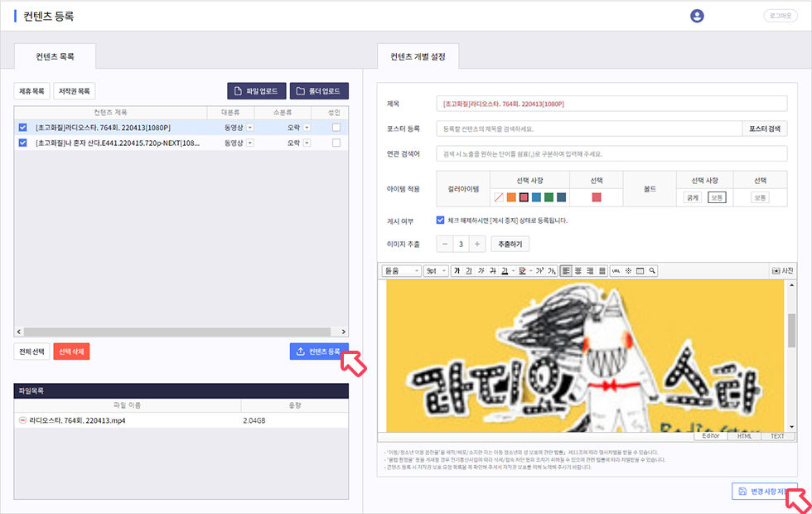This screenshot has width=812, height=514.
Task: Select 굵게 bold option
Action: point(693,197)
